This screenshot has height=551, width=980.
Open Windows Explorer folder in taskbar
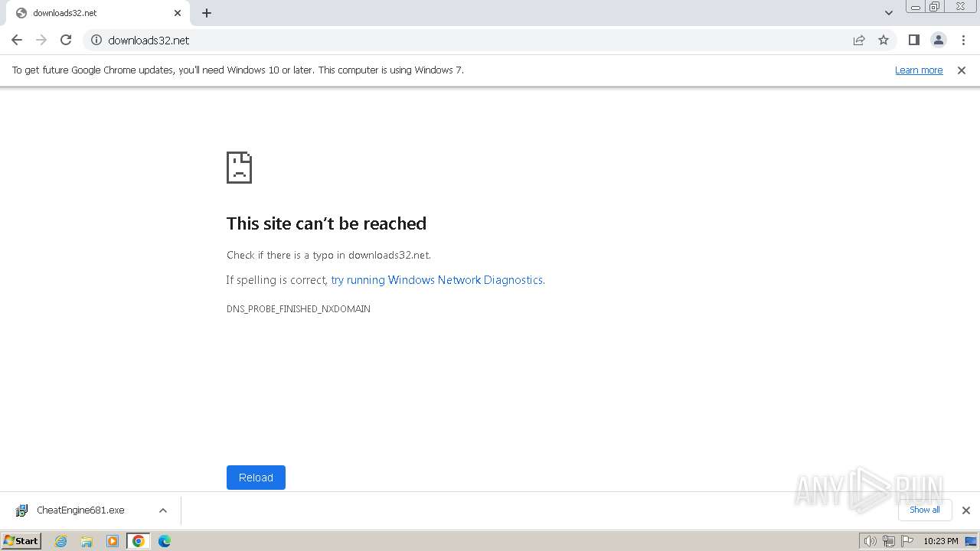click(87, 541)
